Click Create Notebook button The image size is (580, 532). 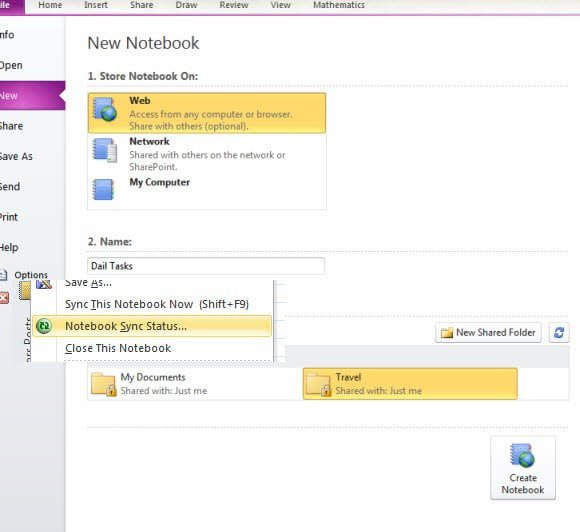(x=523, y=468)
